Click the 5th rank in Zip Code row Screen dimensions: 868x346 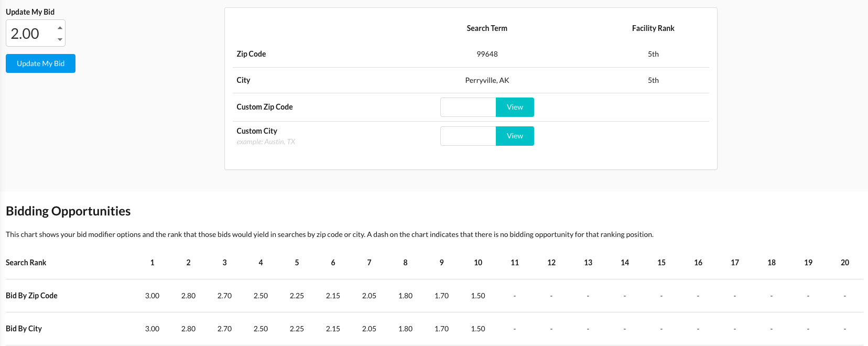(653, 54)
